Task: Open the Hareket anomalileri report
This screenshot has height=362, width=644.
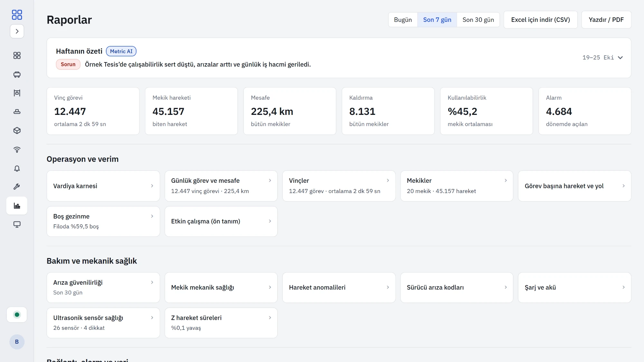Action: pos(339,288)
